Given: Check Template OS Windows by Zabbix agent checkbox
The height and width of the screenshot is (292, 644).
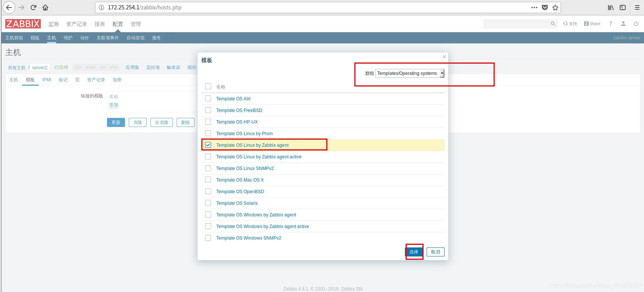Looking at the screenshot, I should pyautogui.click(x=208, y=215).
